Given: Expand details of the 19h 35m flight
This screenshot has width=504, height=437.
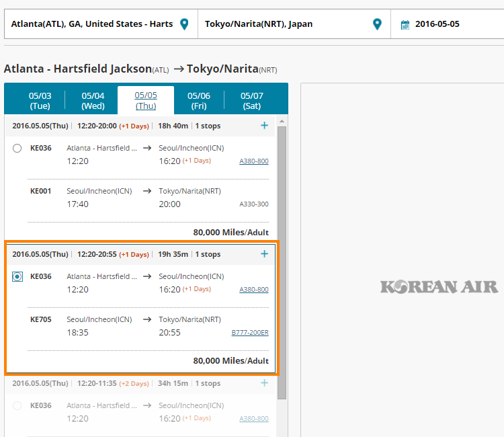Looking at the screenshot, I should click(x=264, y=254).
